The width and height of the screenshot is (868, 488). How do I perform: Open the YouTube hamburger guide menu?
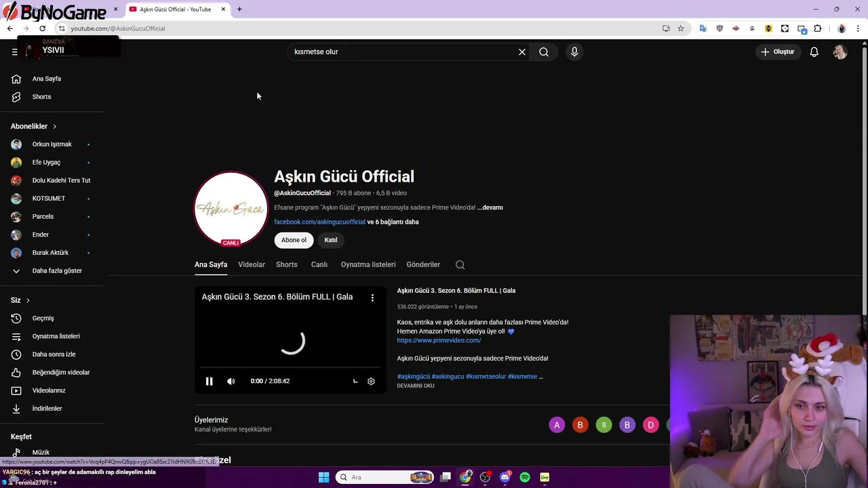(14, 52)
